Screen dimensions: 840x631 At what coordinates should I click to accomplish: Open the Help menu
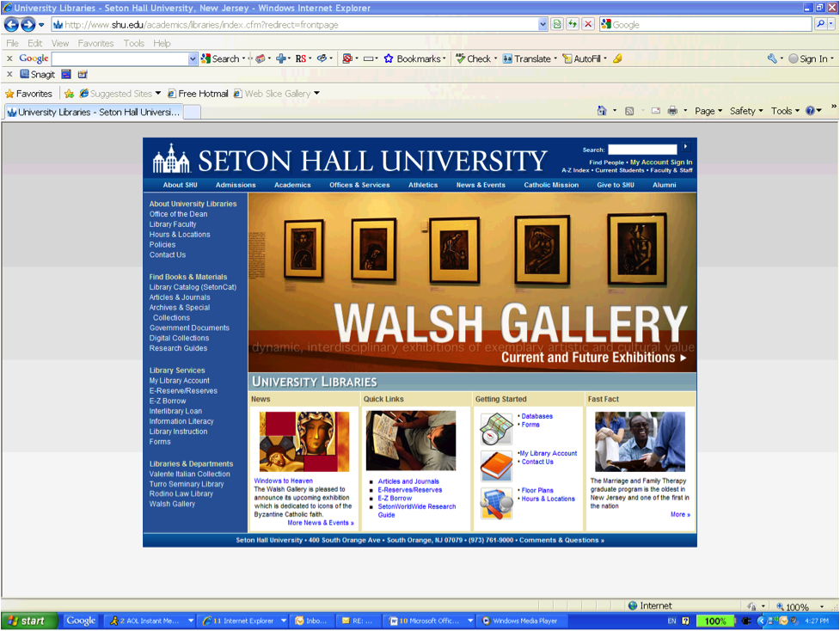(162, 43)
